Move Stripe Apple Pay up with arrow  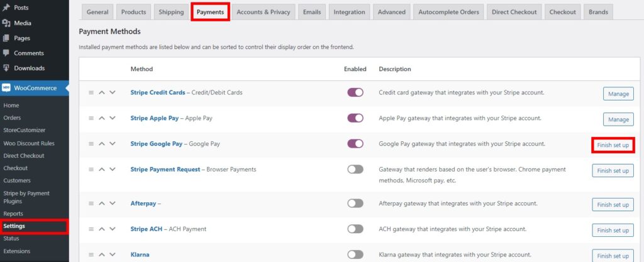(x=102, y=118)
